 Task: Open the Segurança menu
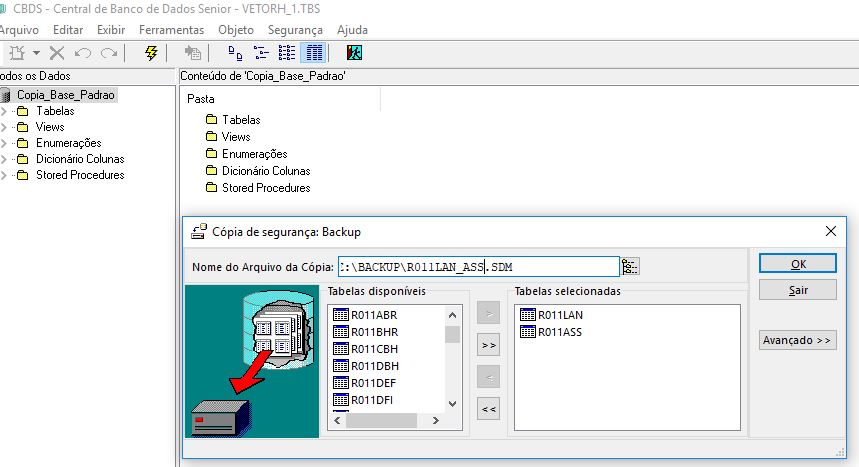295,30
